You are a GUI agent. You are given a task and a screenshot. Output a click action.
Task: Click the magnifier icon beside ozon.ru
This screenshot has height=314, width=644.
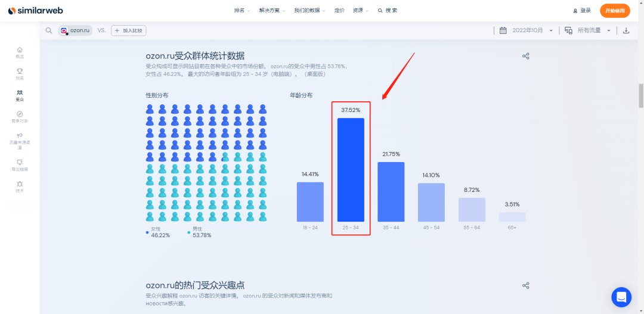(49, 30)
